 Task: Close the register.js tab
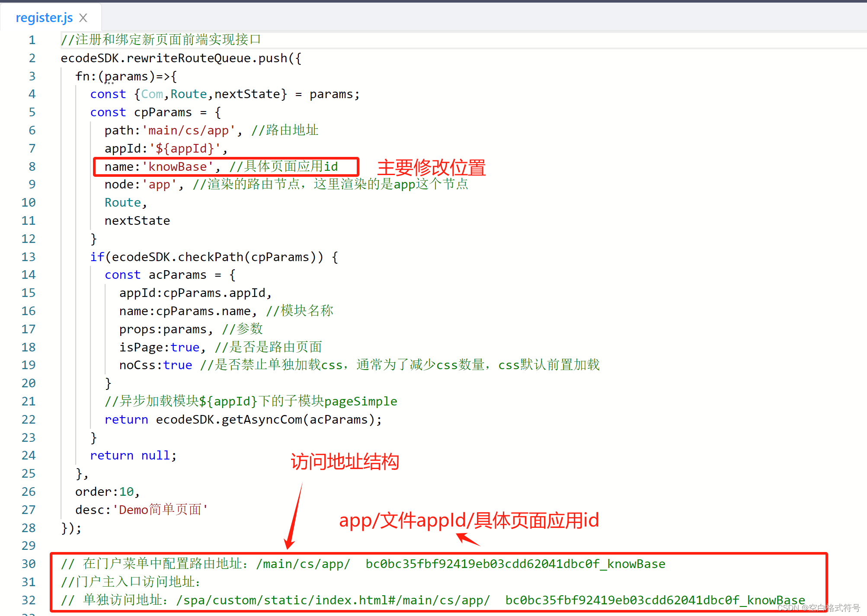[x=83, y=17]
